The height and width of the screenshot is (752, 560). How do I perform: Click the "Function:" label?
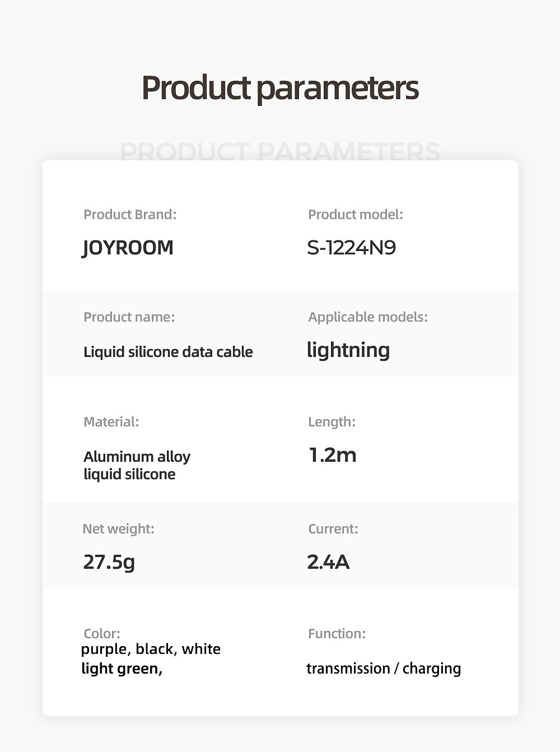[x=337, y=633]
